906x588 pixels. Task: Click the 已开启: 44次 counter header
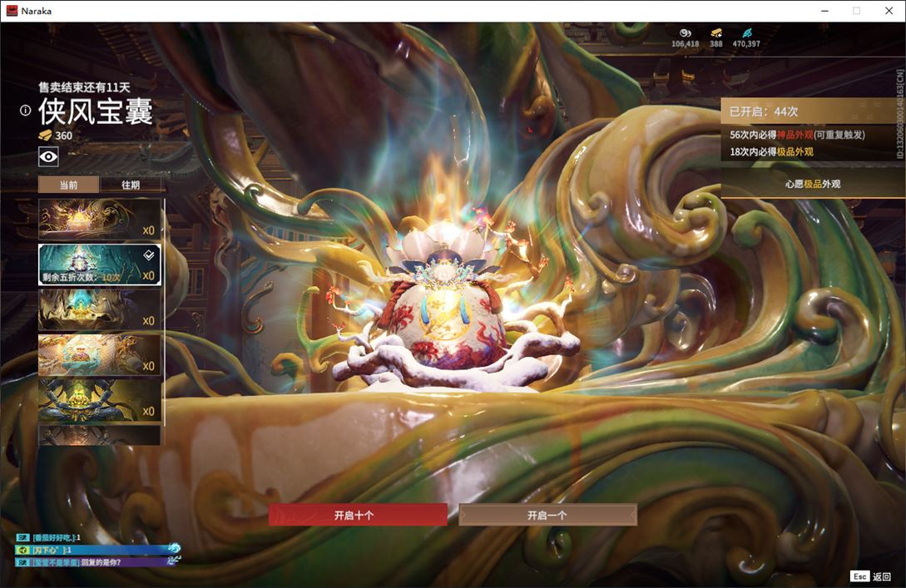(812, 111)
